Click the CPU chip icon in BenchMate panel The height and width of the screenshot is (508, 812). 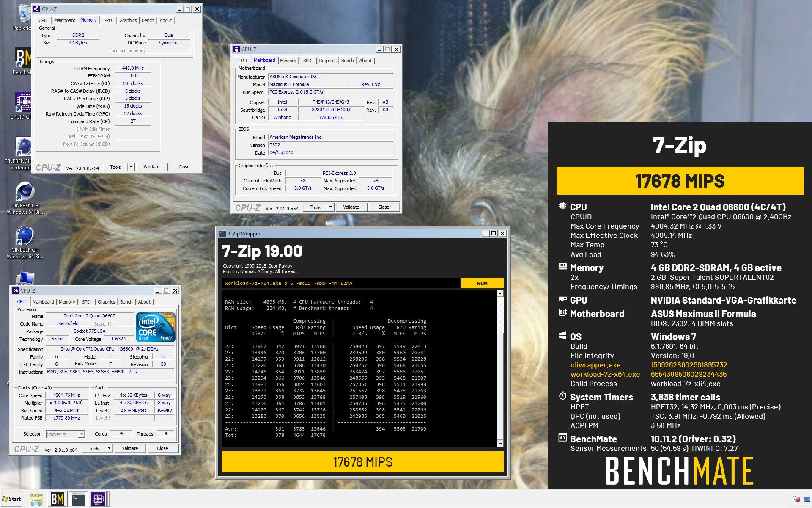[562, 206]
